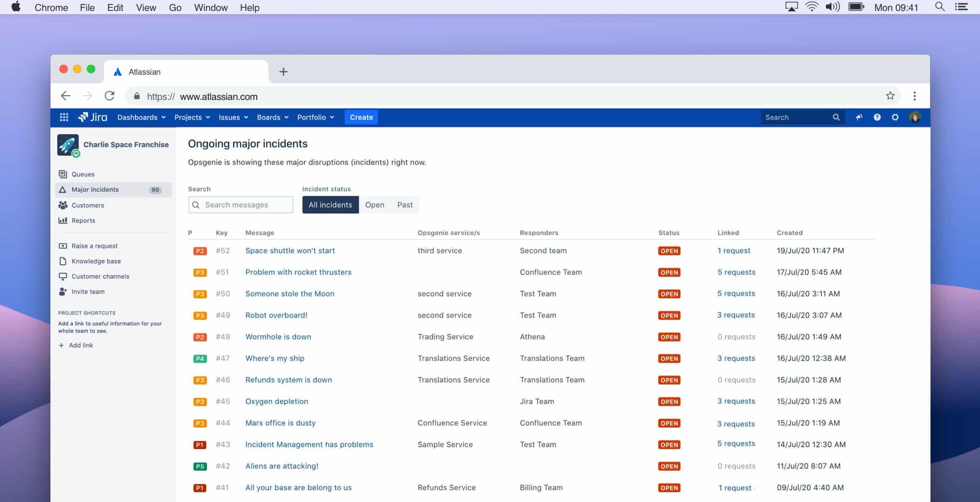Expand the Dashboards dropdown

click(x=141, y=117)
